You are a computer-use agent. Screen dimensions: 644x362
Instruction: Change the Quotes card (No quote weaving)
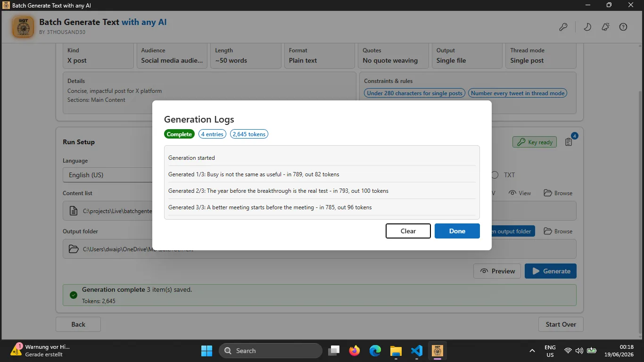[x=394, y=56]
